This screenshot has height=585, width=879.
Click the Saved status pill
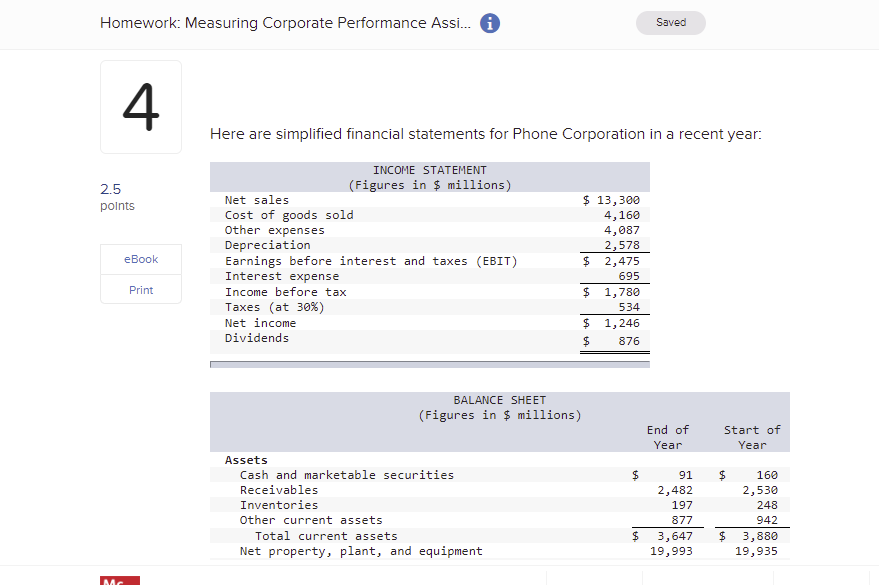tap(670, 22)
